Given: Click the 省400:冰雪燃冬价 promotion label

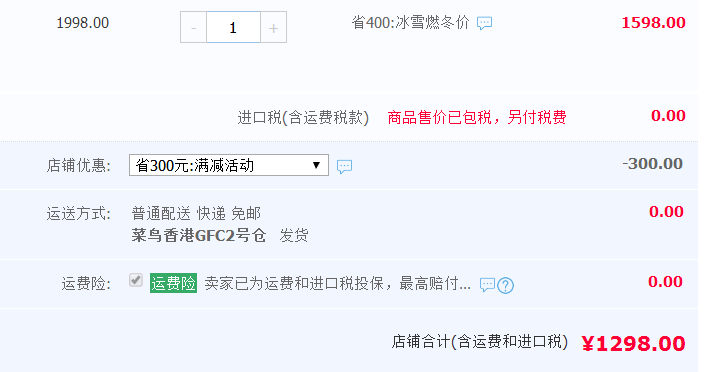Looking at the screenshot, I should point(410,22).
